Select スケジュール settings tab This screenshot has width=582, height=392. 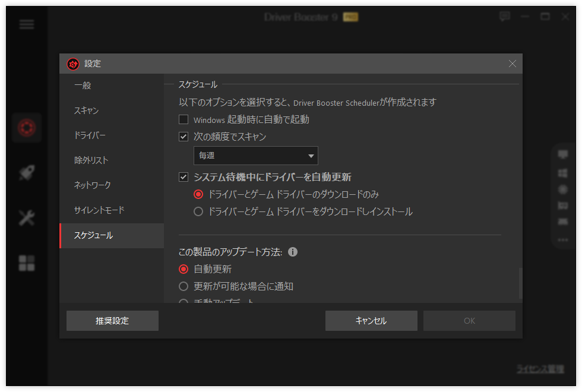tap(112, 236)
